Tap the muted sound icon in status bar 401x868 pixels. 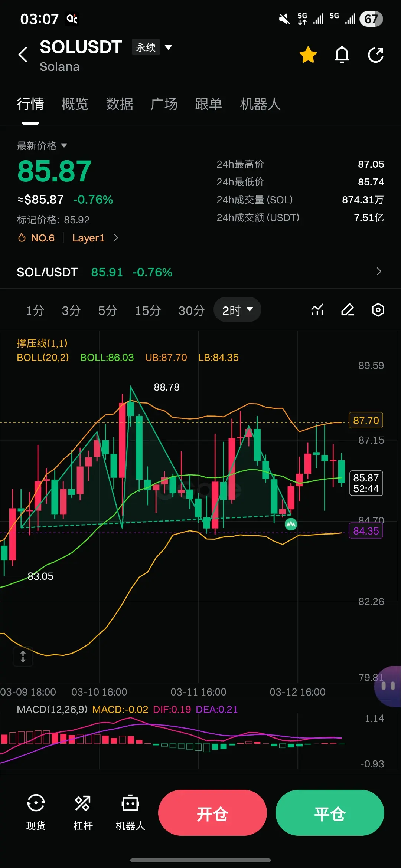click(x=284, y=19)
